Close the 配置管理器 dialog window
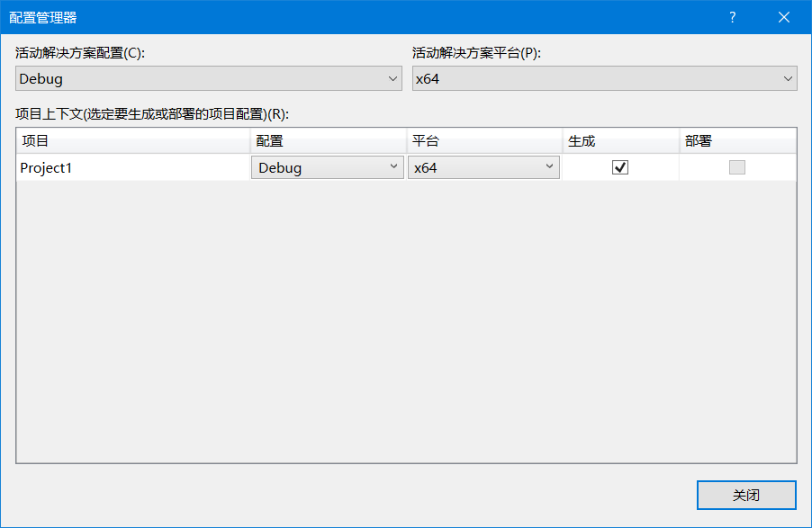Image resolution: width=812 pixels, height=528 pixels. tap(784, 17)
